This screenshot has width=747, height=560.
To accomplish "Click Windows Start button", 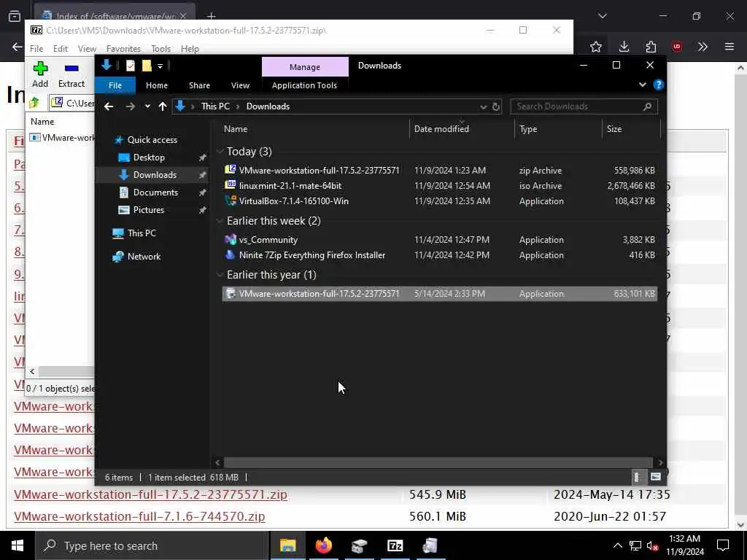I will (18, 545).
